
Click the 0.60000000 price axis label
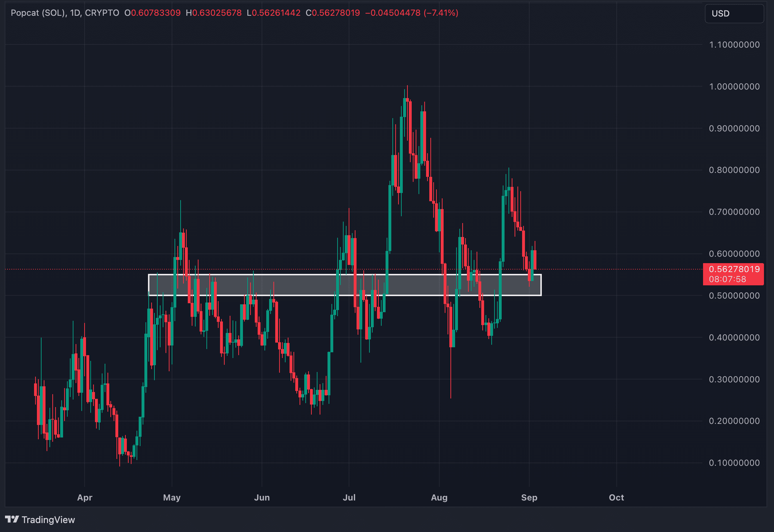tap(734, 254)
